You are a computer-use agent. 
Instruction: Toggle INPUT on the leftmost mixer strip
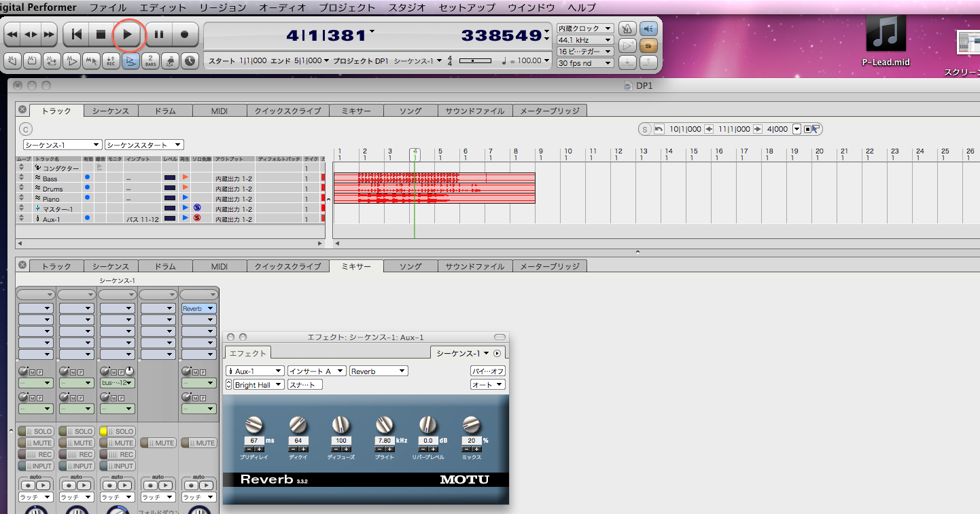[x=36, y=466]
